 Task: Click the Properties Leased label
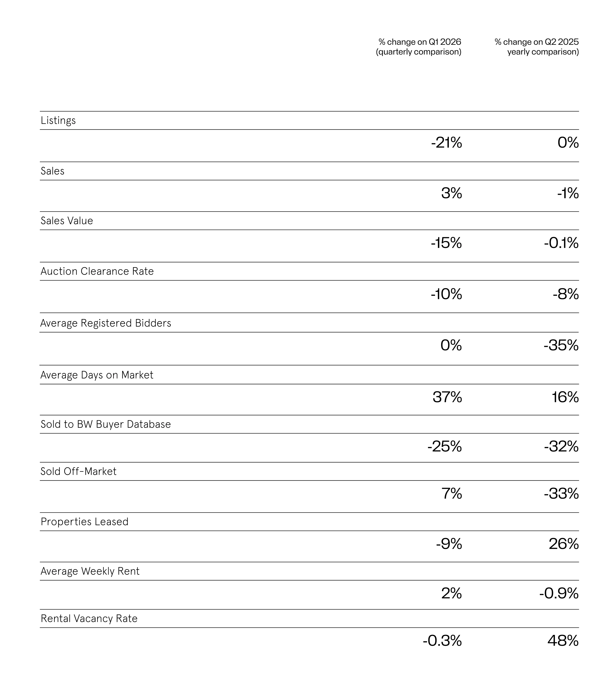point(84,522)
